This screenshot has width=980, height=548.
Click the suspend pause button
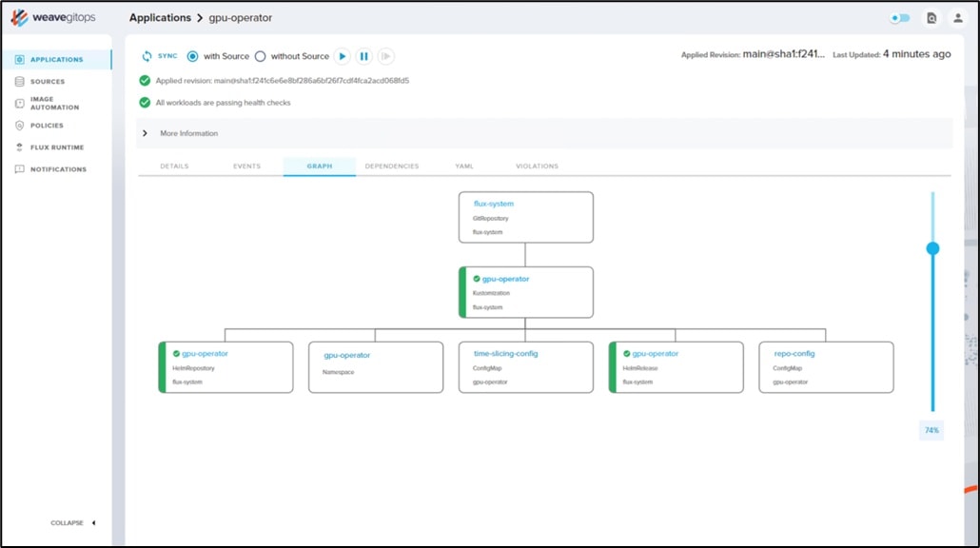[363, 56]
